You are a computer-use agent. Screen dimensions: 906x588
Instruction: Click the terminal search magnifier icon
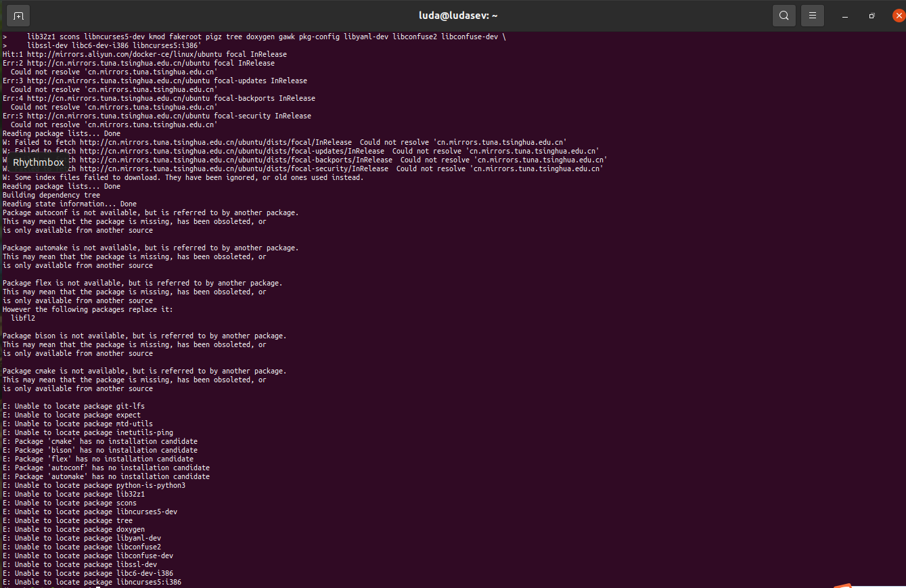[x=784, y=16]
